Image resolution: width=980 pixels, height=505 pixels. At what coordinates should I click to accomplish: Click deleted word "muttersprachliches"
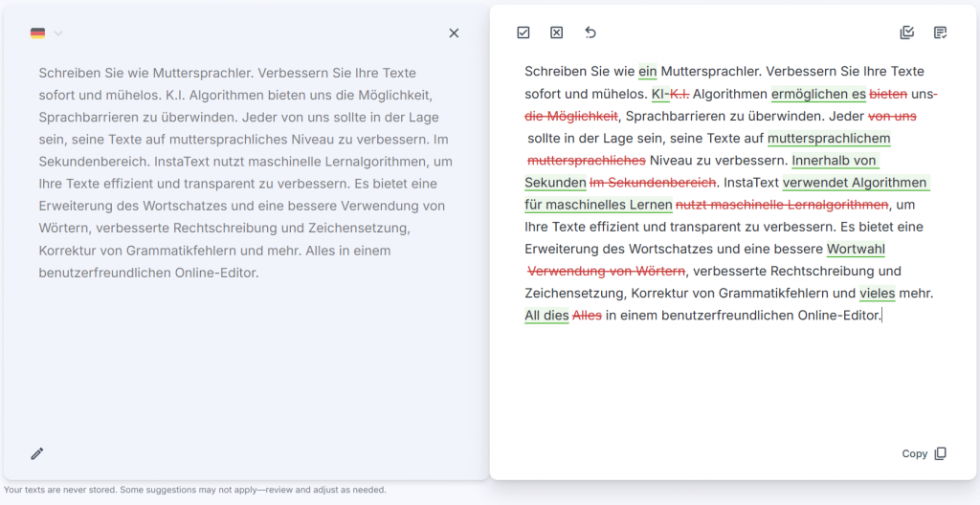tap(587, 161)
